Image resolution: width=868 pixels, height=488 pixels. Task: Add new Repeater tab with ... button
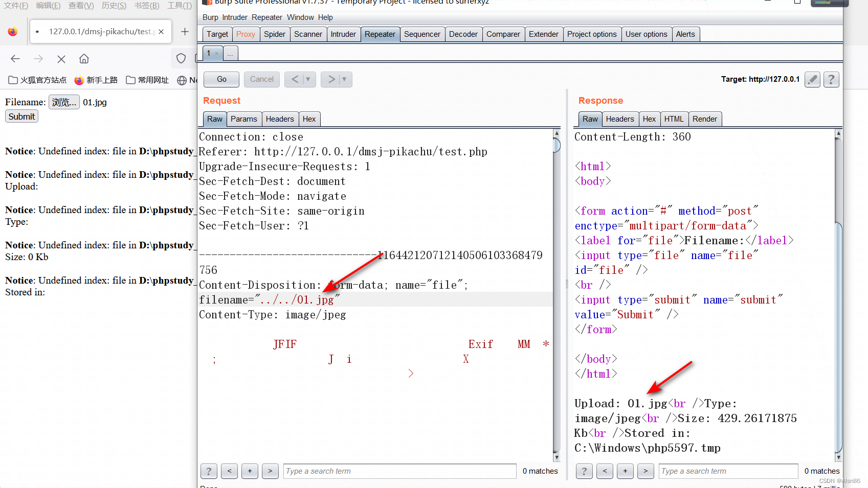click(230, 54)
